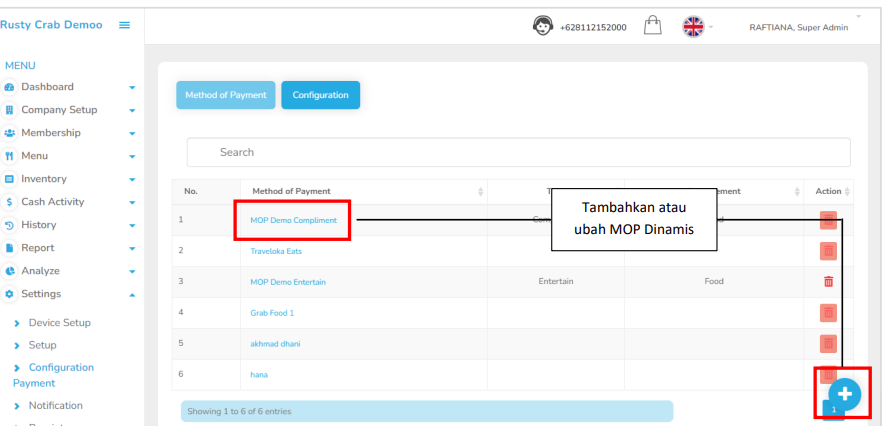
Task: Open the shopping bag icon
Action: click(x=651, y=26)
